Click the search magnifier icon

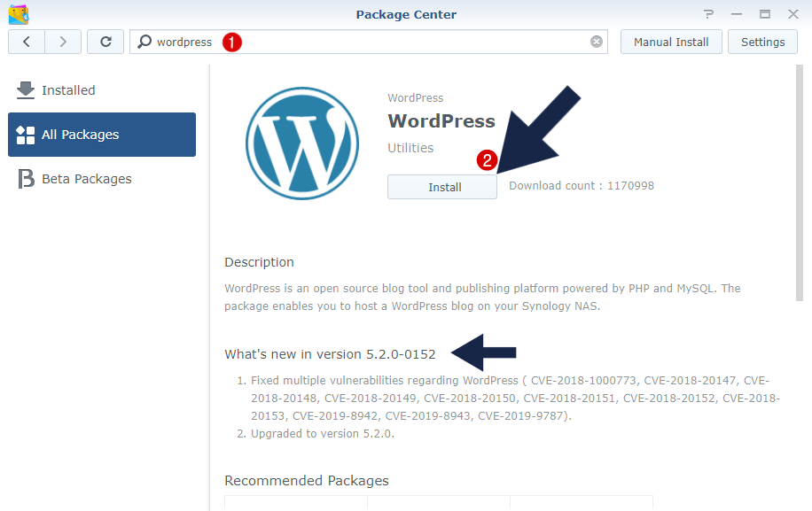coord(144,42)
